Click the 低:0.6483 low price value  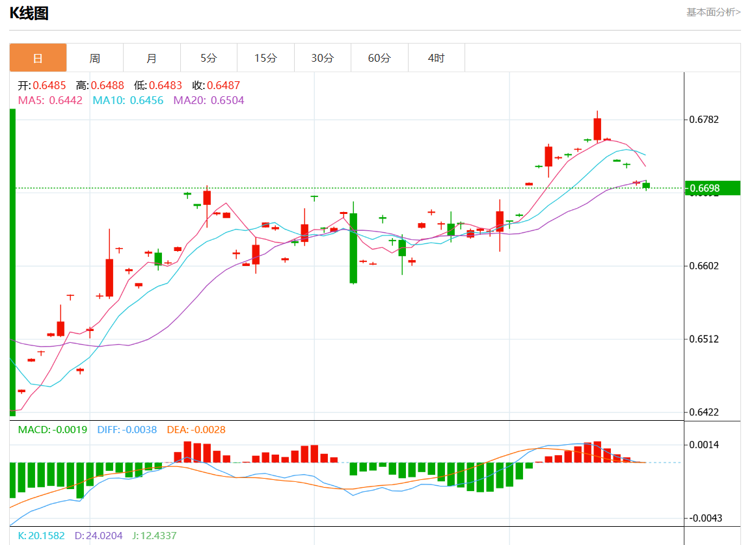tap(157, 85)
